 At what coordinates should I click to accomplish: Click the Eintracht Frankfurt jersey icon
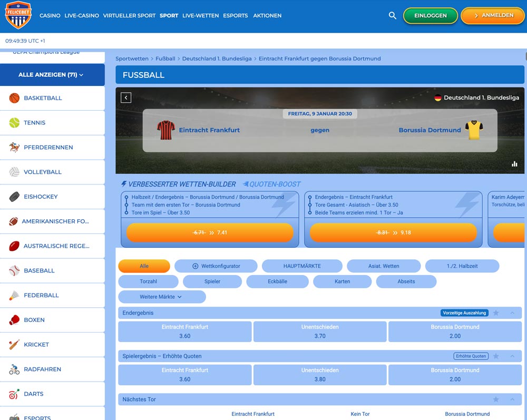point(166,130)
